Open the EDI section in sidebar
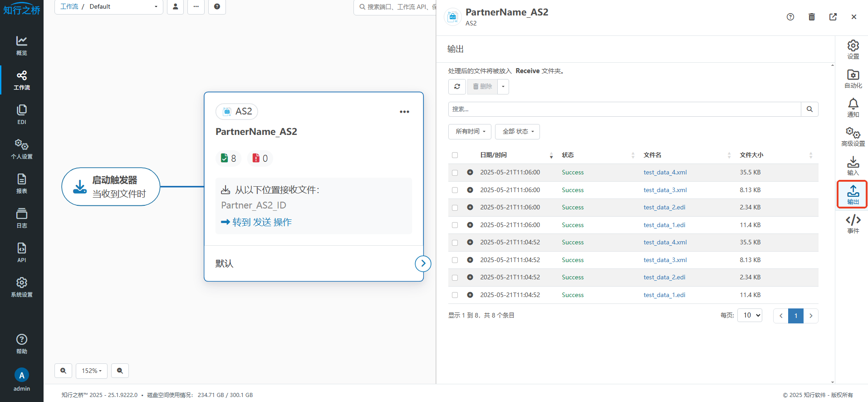Image resolution: width=868 pixels, height=402 pixels. pyautogui.click(x=21, y=114)
